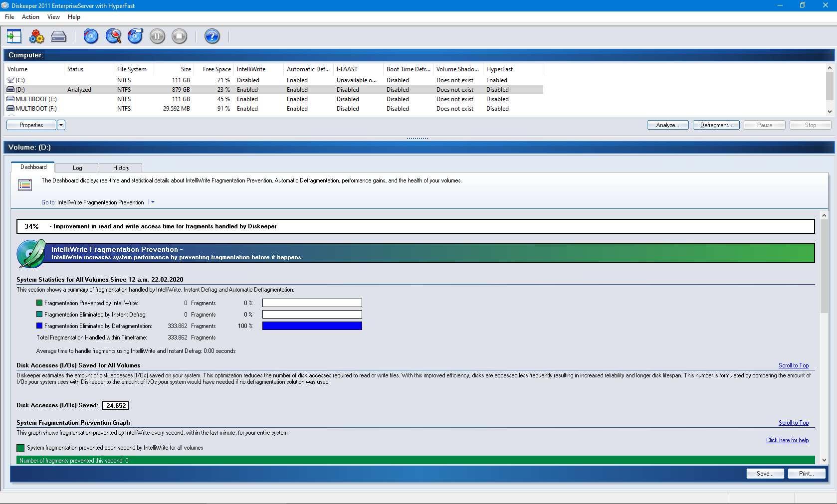
Task: Click the Disk Accesses Saved value 24.652
Action: point(116,406)
